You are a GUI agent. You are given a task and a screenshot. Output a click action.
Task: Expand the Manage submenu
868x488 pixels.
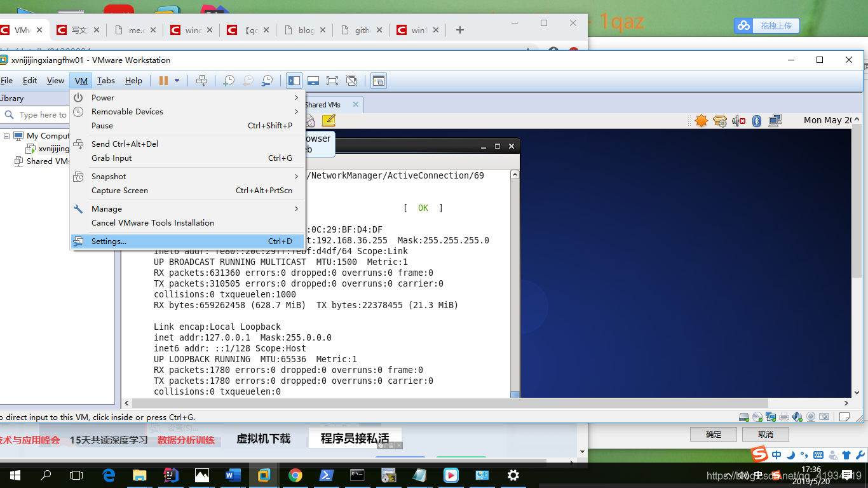187,209
